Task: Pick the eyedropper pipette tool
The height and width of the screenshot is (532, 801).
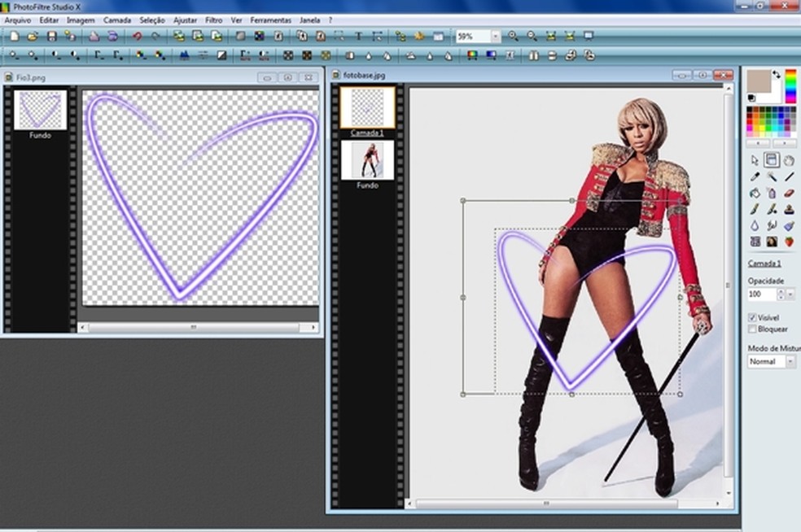Action: coord(755,177)
